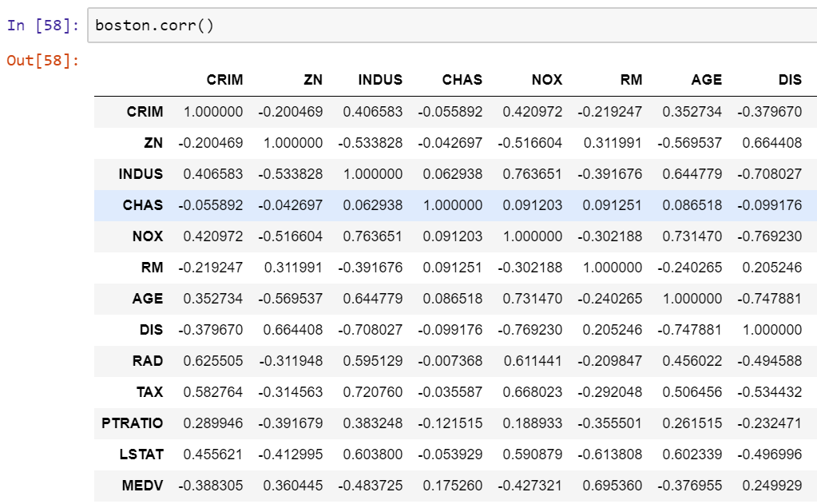
Task: Select the DIS row label
Action: [x=151, y=330]
